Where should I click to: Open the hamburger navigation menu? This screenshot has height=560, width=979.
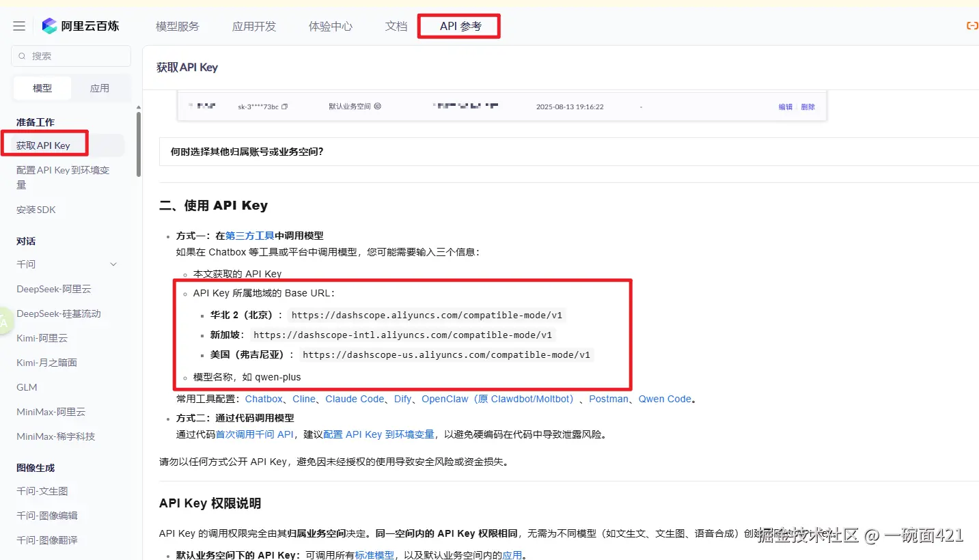point(19,26)
